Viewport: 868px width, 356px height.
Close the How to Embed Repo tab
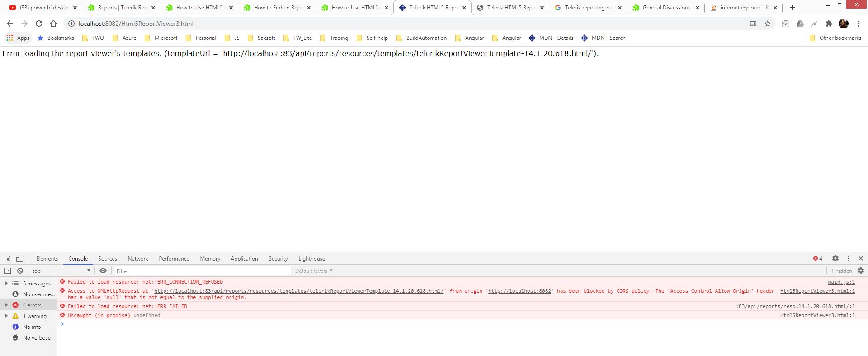coord(308,8)
